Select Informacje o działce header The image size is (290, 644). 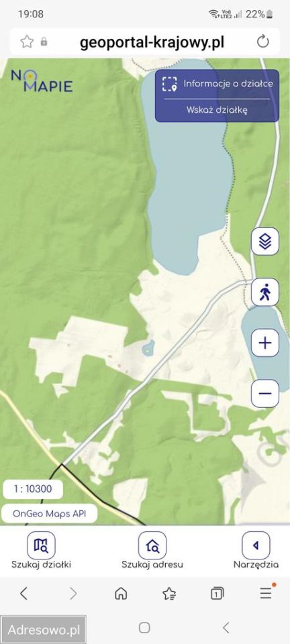coord(228,84)
